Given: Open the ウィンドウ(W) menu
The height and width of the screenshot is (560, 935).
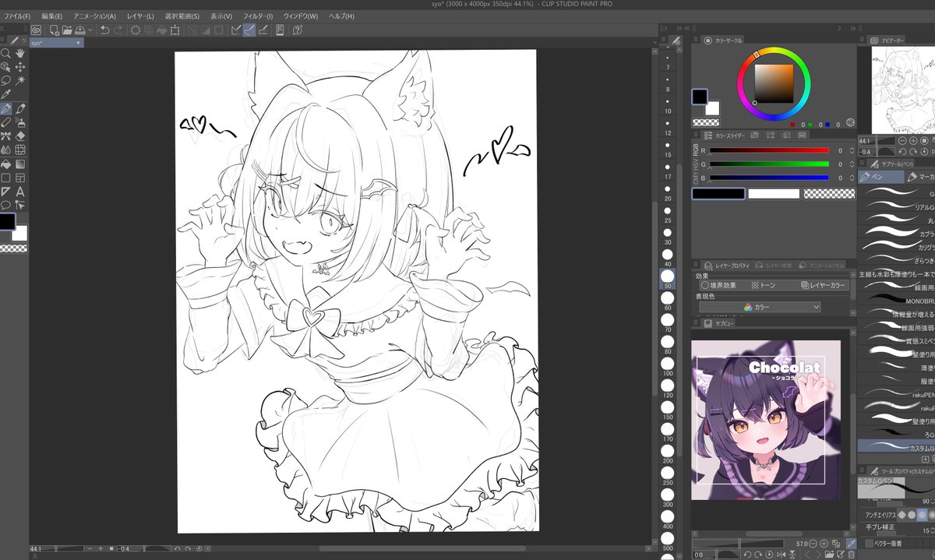Looking at the screenshot, I should click(x=301, y=16).
